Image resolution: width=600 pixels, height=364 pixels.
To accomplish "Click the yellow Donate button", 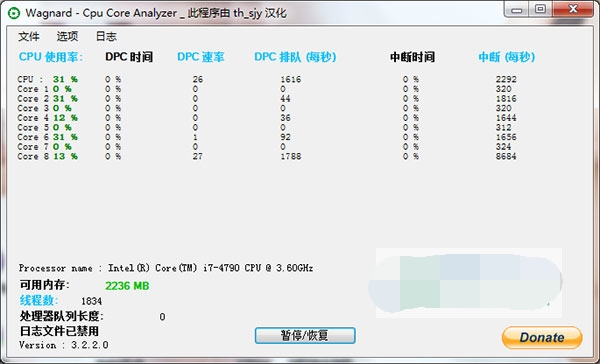I will click(542, 337).
